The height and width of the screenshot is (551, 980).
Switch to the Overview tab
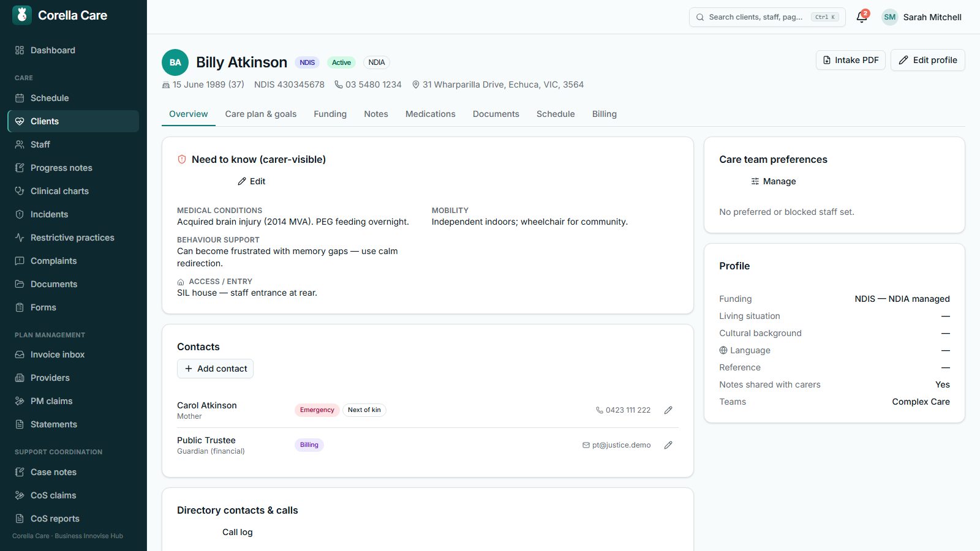[189, 114]
